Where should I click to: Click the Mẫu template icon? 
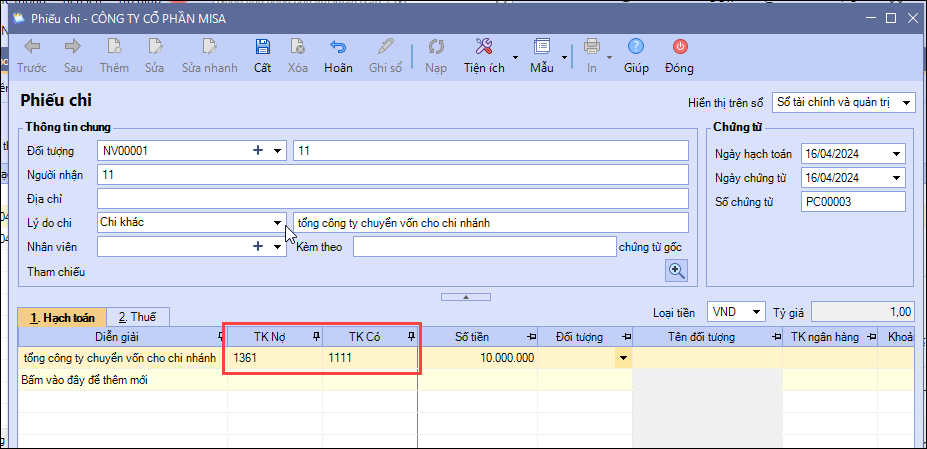tap(542, 47)
